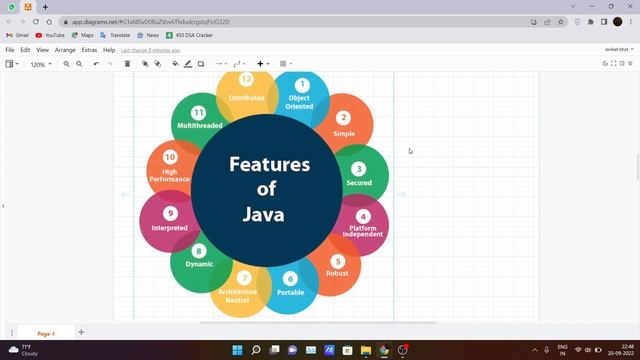The height and width of the screenshot is (360, 640).
Task: Toggle the shadow rectangle tool
Action: pos(201,64)
